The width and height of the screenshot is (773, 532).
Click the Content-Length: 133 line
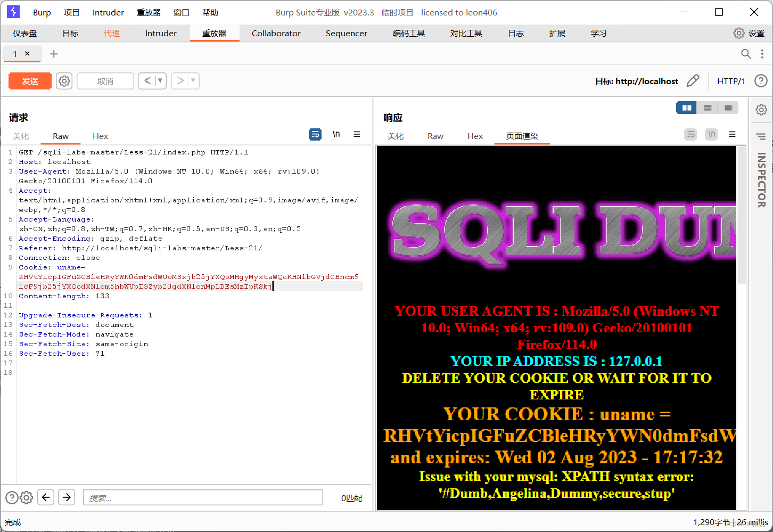point(64,296)
